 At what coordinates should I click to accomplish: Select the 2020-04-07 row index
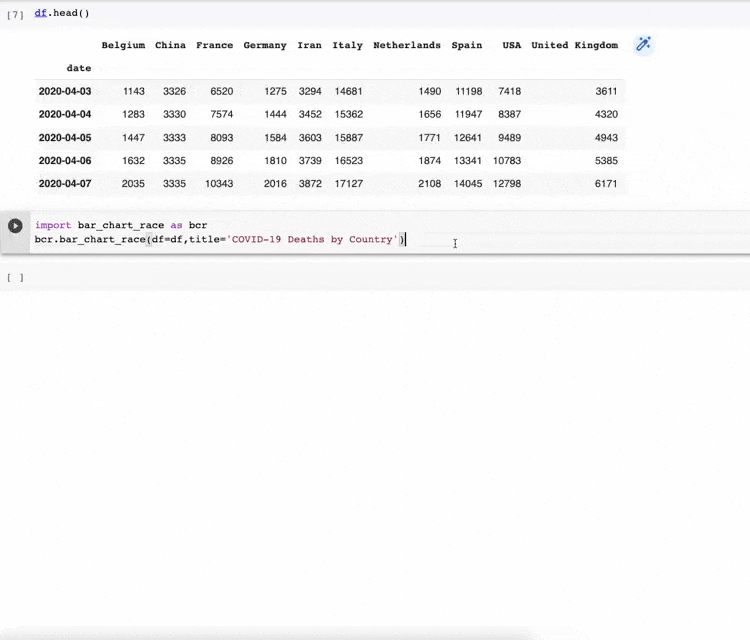pos(65,184)
